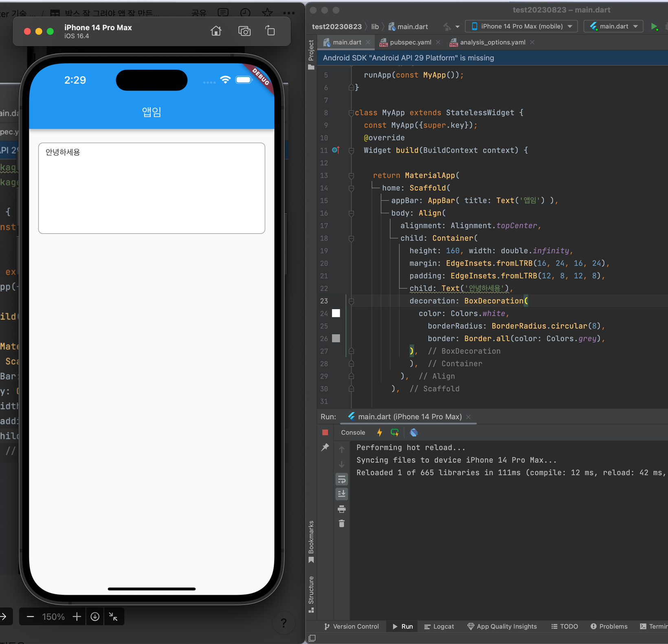Zoom in with the plus button

(77, 617)
